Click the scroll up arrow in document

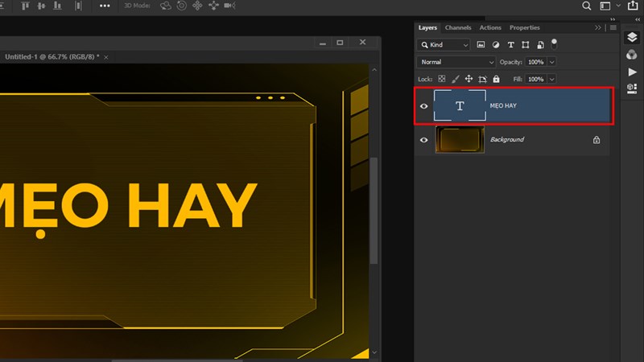point(374,70)
